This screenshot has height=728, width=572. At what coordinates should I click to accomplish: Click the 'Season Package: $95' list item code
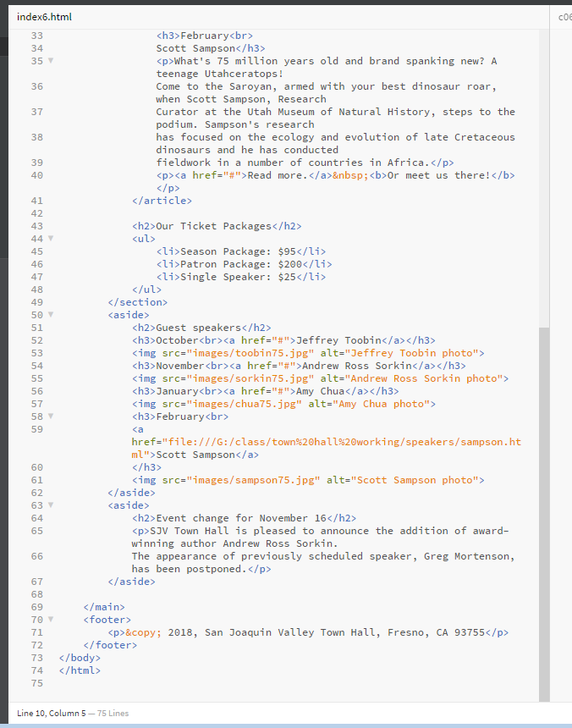click(x=241, y=251)
